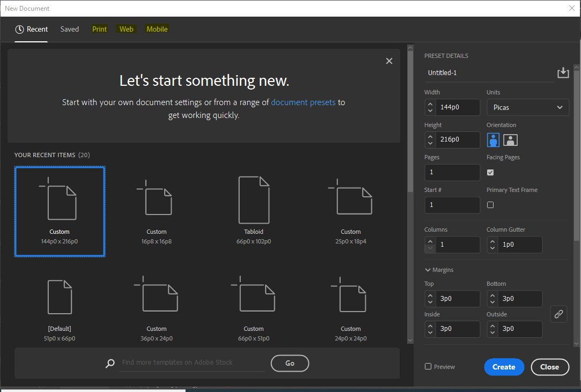Screen dimensions: 581x392
Task: Open the Units dropdown showing Picas
Action: pyautogui.click(x=528, y=107)
